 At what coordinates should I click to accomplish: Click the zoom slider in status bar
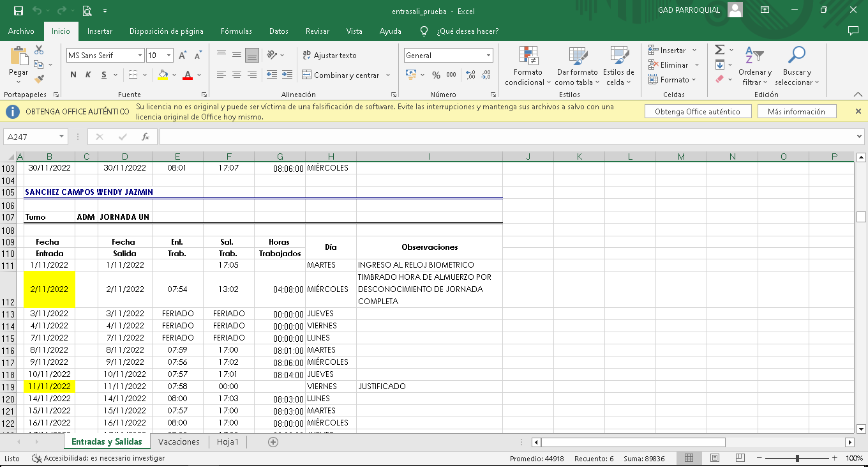click(x=797, y=458)
